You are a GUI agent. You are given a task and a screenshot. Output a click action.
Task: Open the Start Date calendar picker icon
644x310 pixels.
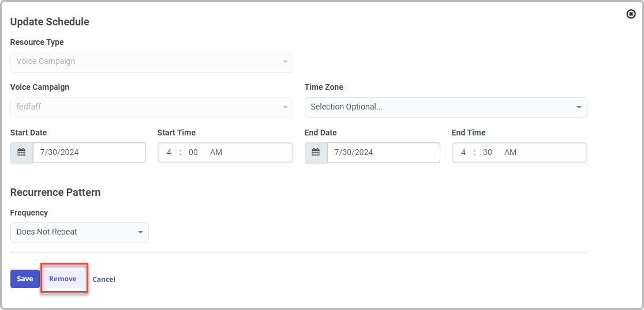tap(21, 153)
